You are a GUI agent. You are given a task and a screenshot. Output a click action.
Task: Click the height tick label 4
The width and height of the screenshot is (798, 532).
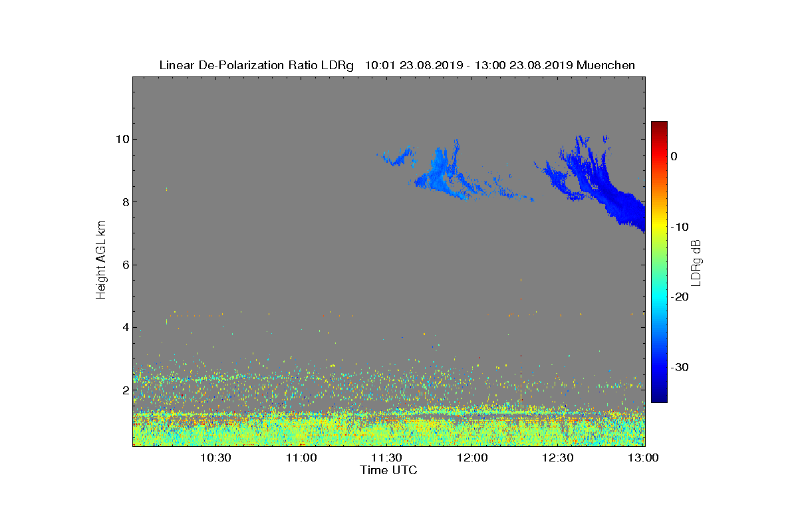click(x=124, y=327)
